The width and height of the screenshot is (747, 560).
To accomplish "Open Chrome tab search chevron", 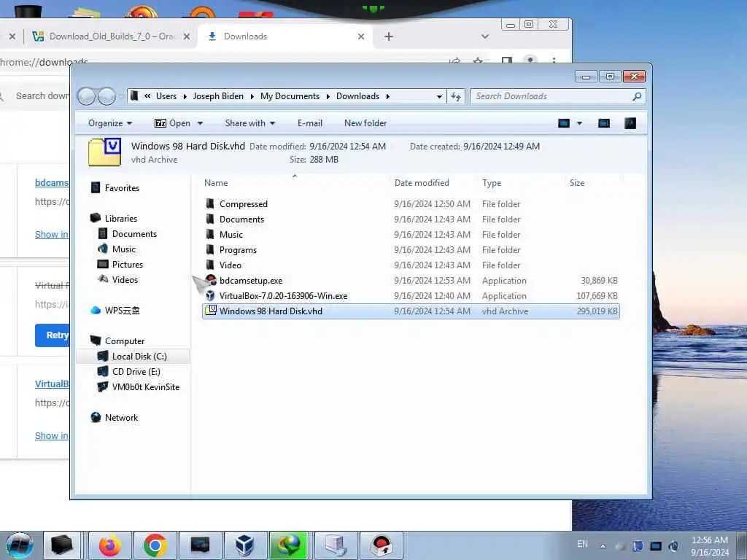I will point(485,36).
